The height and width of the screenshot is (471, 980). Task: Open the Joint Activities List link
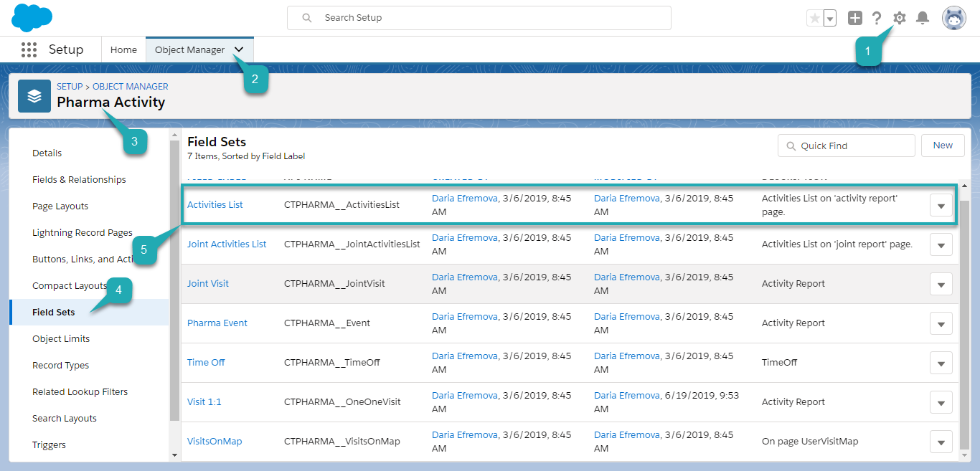point(227,244)
